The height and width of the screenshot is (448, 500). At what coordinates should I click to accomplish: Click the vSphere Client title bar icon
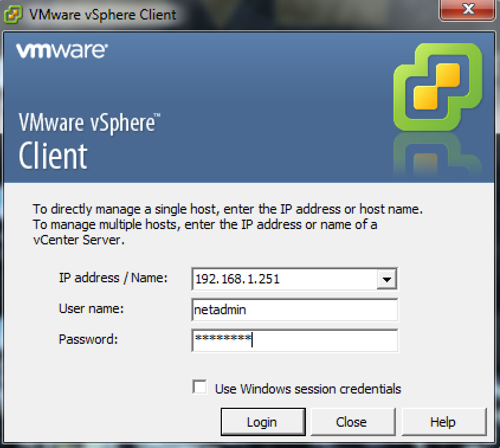coord(13,14)
